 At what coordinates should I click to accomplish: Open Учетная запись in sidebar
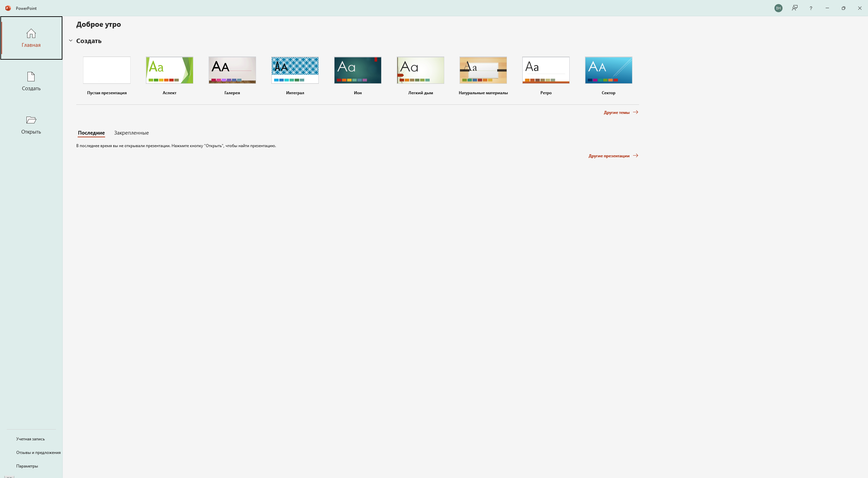pyautogui.click(x=30, y=439)
